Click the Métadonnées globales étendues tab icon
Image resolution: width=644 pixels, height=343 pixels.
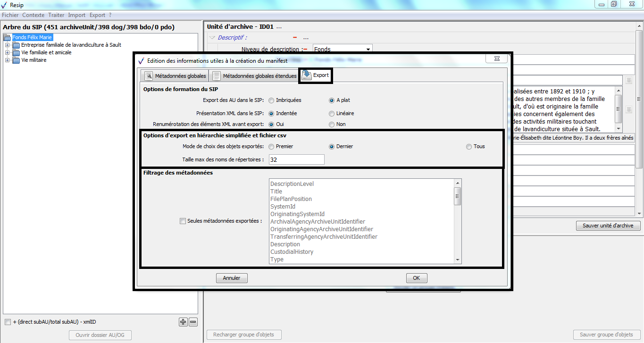coord(216,76)
